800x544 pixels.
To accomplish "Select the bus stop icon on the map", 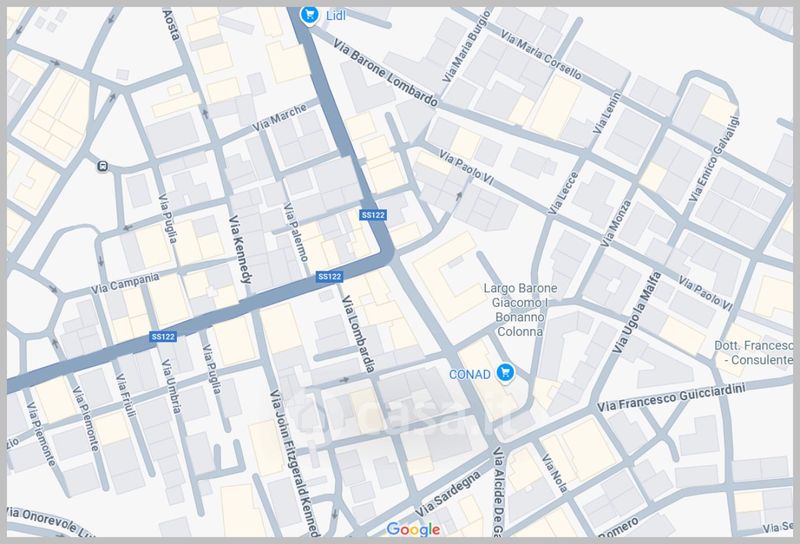I will tap(102, 166).
